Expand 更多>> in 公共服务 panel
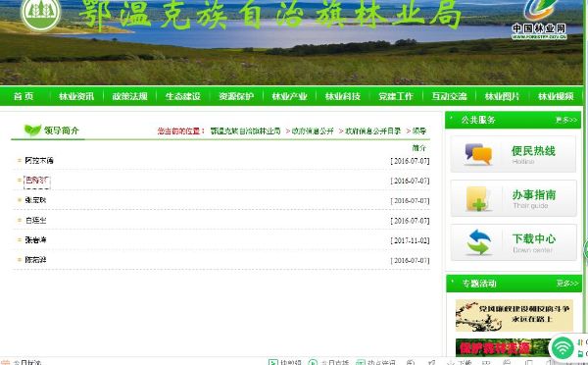 click(566, 120)
